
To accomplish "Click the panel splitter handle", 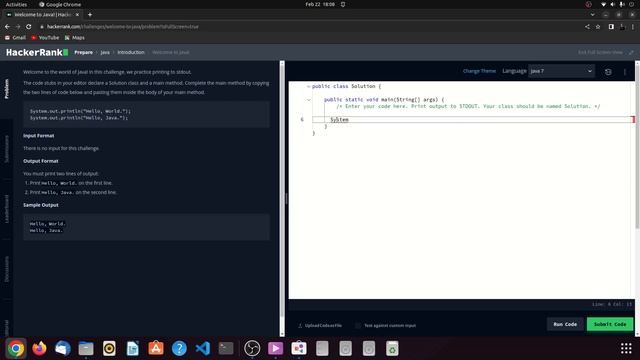I will click(x=287, y=199).
